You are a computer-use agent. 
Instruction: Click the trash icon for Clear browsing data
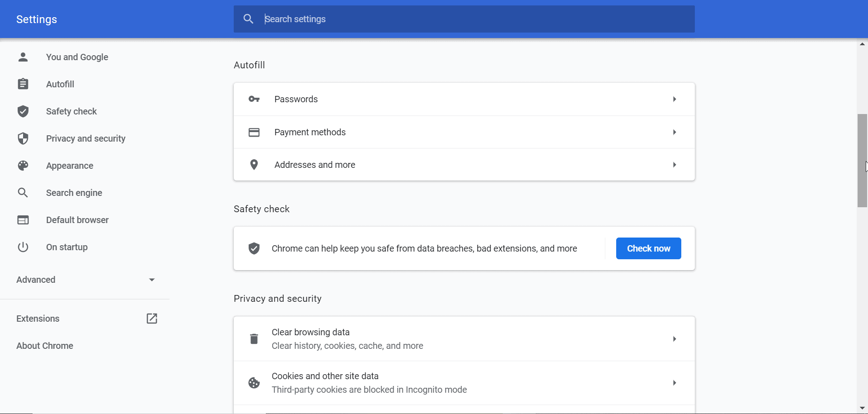[254, 339]
